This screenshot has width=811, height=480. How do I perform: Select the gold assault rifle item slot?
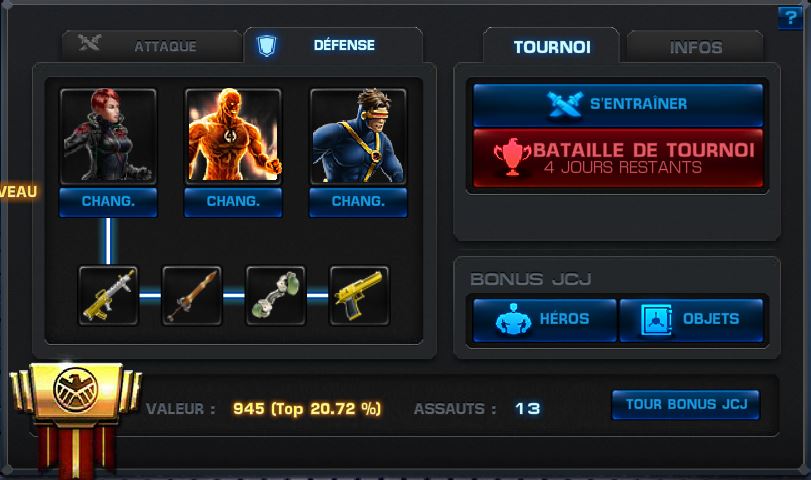pos(108,296)
